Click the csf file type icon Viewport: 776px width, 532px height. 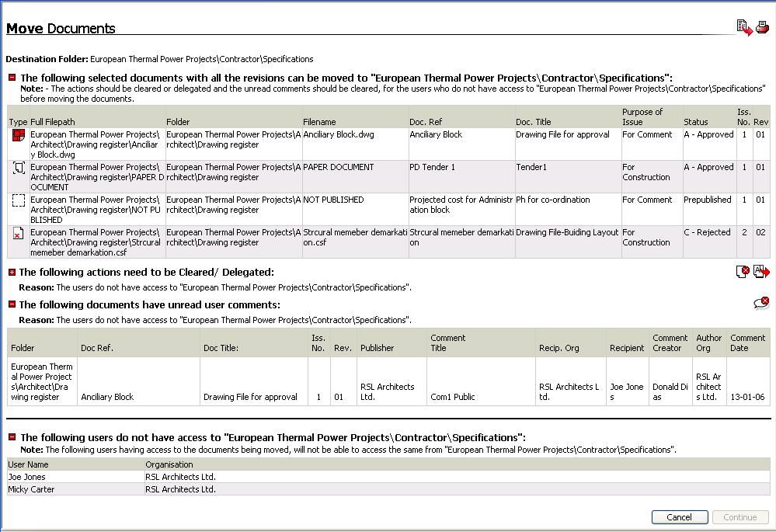pyautogui.click(x=19, y=233)
